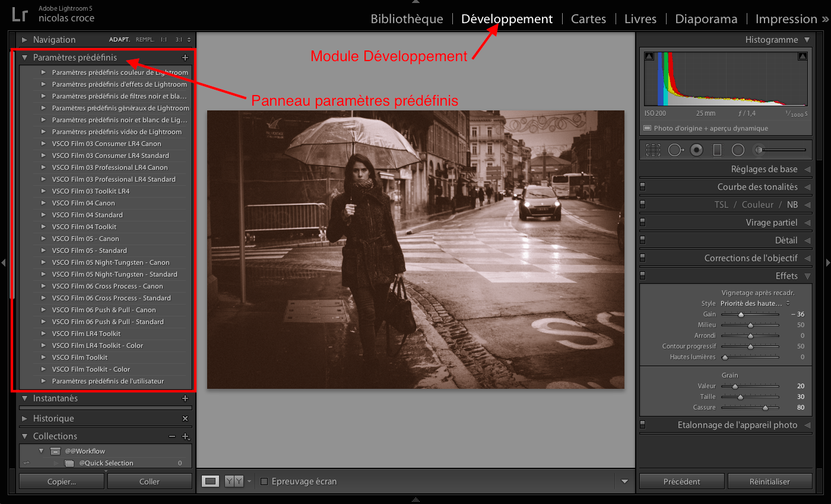Switch to the Bibliothèque module
Viewport: 831px width, 504px height.
pyautogui.click(x=407, y=19)
